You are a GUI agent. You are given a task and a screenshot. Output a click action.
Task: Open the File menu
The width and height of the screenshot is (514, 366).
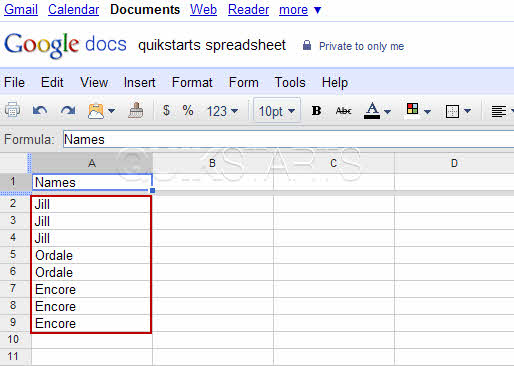(x=14, y=82)
